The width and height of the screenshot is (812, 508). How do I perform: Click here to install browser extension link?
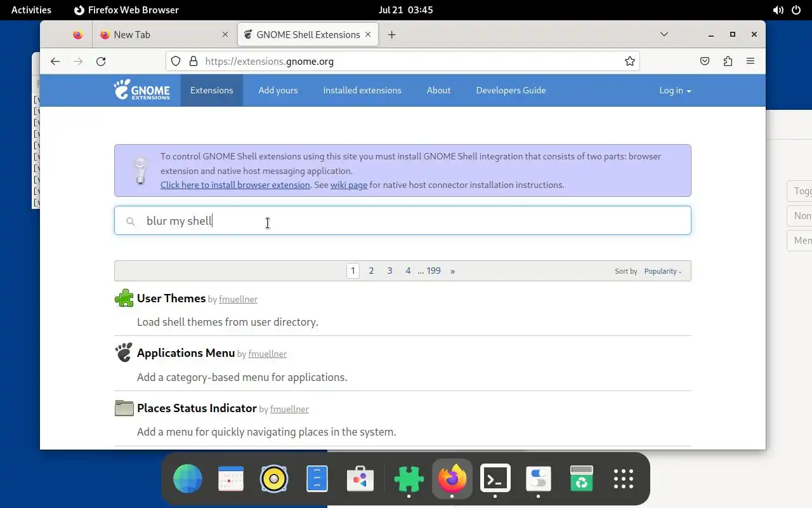tap(235, 185)
